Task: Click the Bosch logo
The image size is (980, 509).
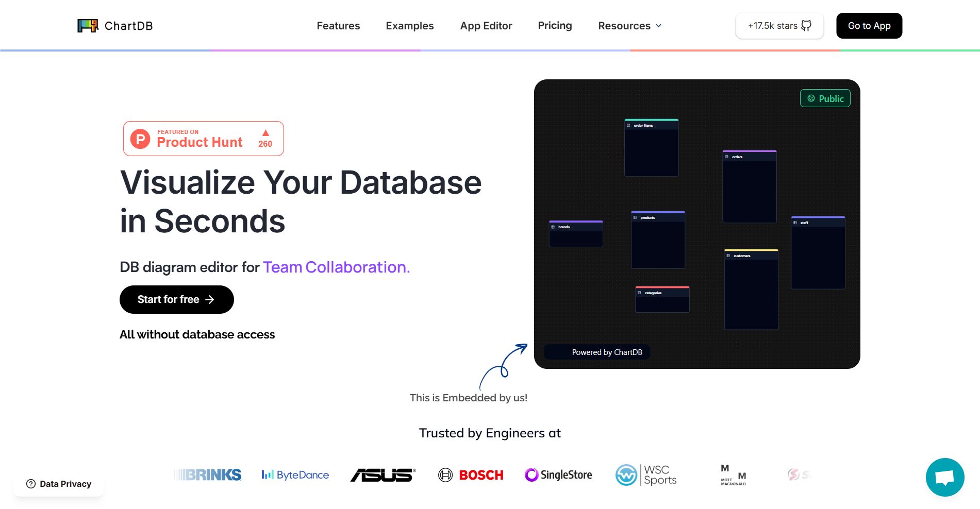Action: (471, 474)
